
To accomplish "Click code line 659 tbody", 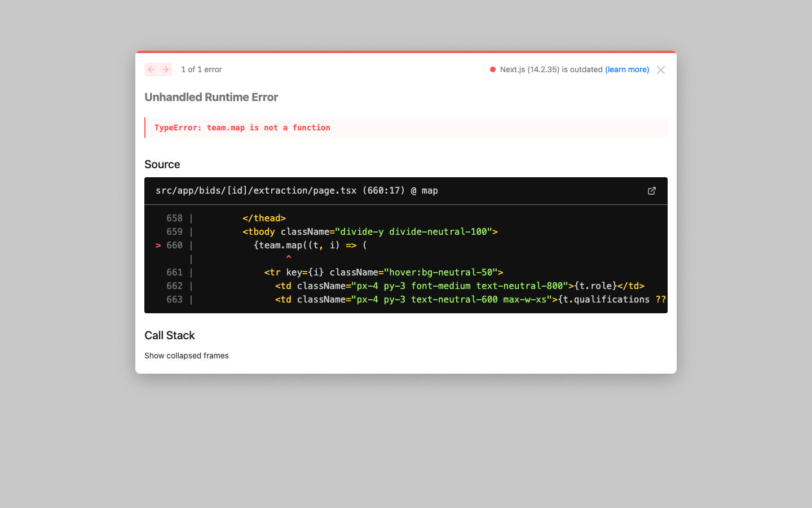I will (x=370, y=231).
